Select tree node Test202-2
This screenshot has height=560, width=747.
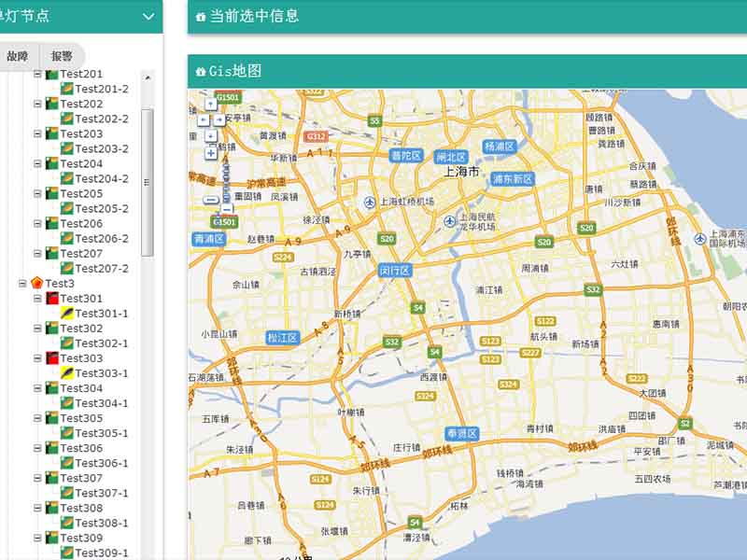(x=102, y=119)
